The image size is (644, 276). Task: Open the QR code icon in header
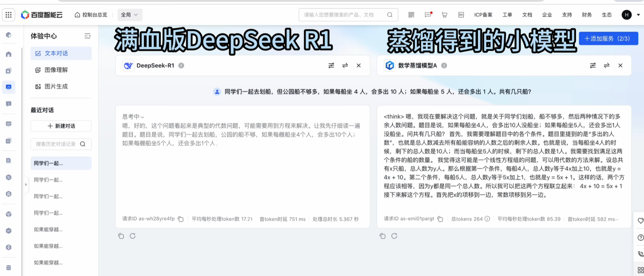pyautogui.click(x=411, y=15)
